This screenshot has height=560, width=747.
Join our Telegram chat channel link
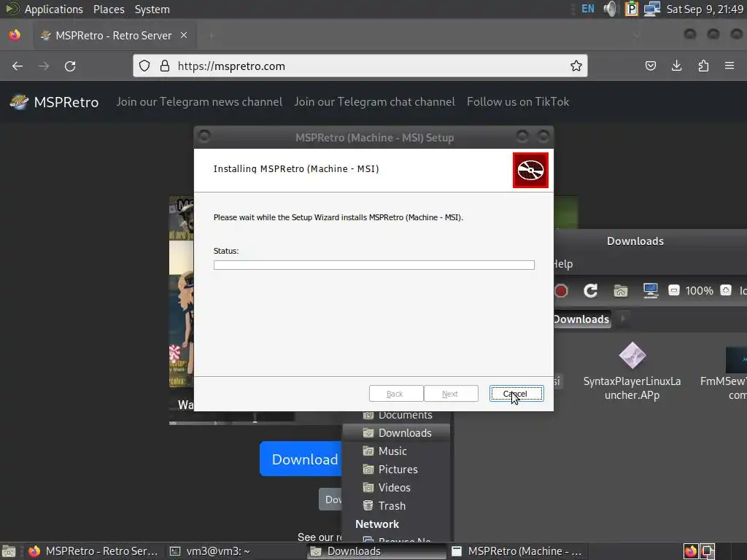point(374,102)
